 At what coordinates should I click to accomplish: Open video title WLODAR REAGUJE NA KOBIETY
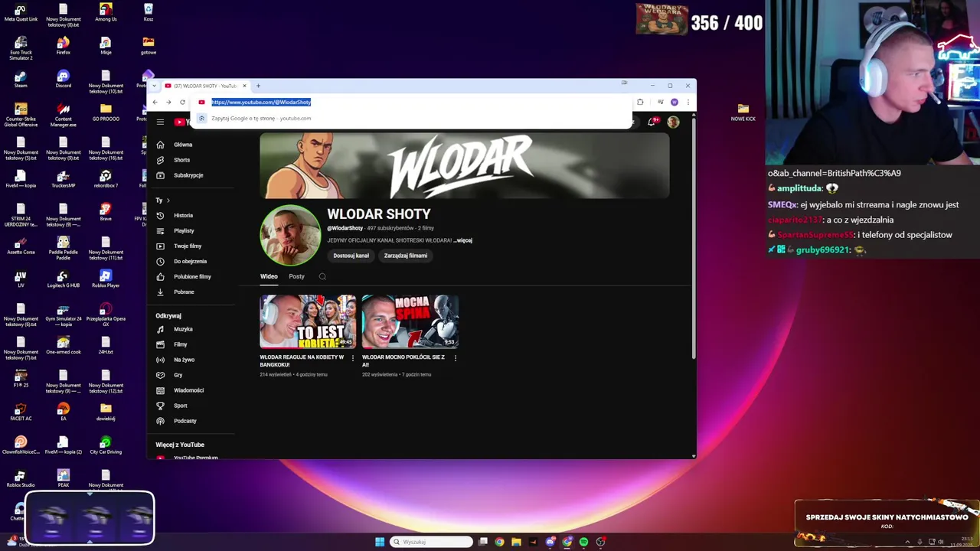point(302,360)
